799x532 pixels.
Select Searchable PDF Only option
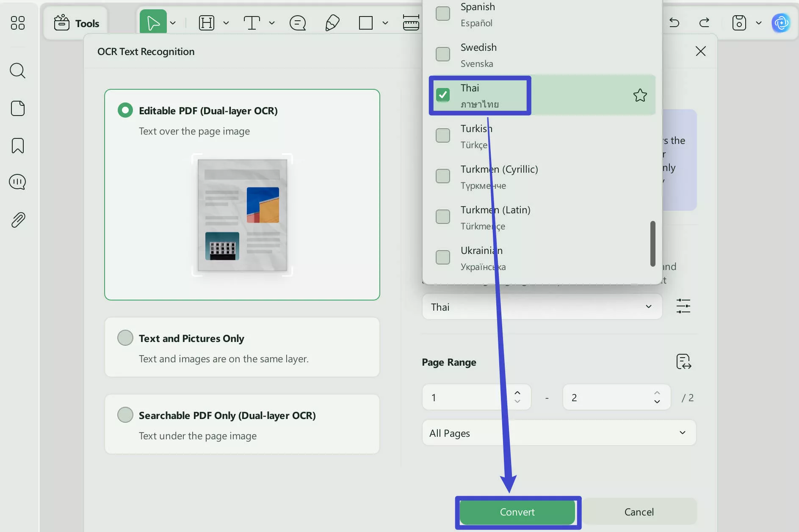click(x=125, y=415)
